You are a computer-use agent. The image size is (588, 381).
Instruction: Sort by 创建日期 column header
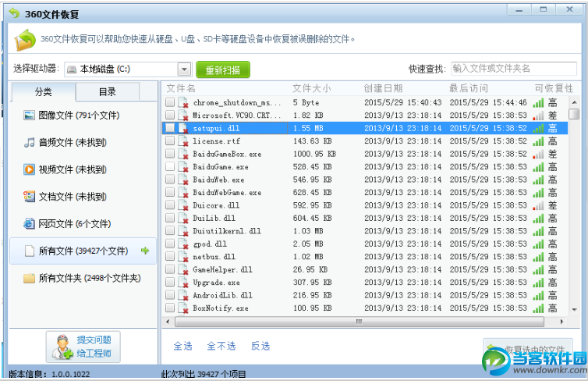pos(383,88)
